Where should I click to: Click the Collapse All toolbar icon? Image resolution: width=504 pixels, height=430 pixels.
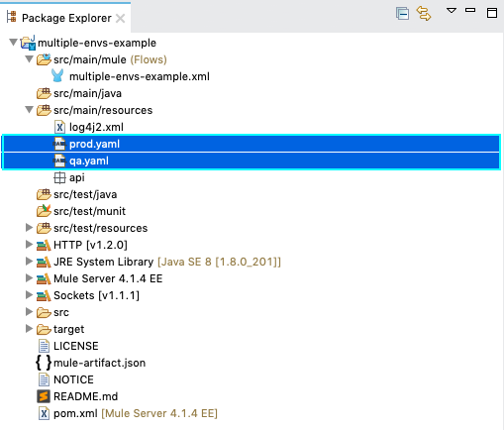(402, 14)
